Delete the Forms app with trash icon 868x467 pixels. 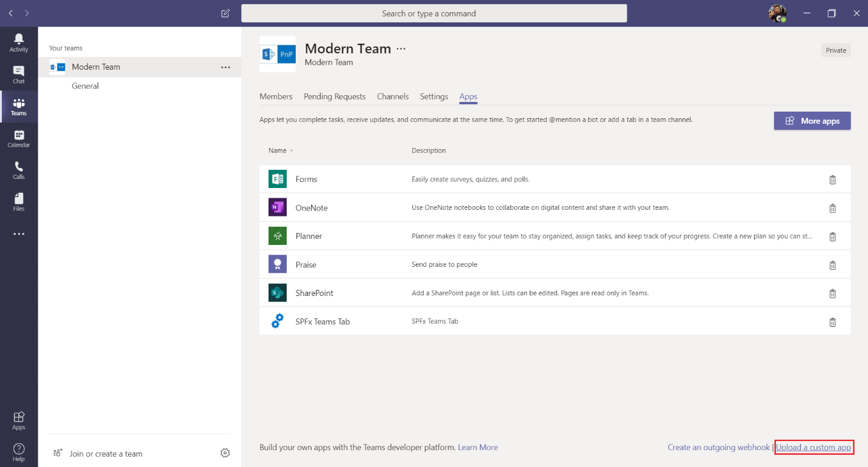(832, 180)
